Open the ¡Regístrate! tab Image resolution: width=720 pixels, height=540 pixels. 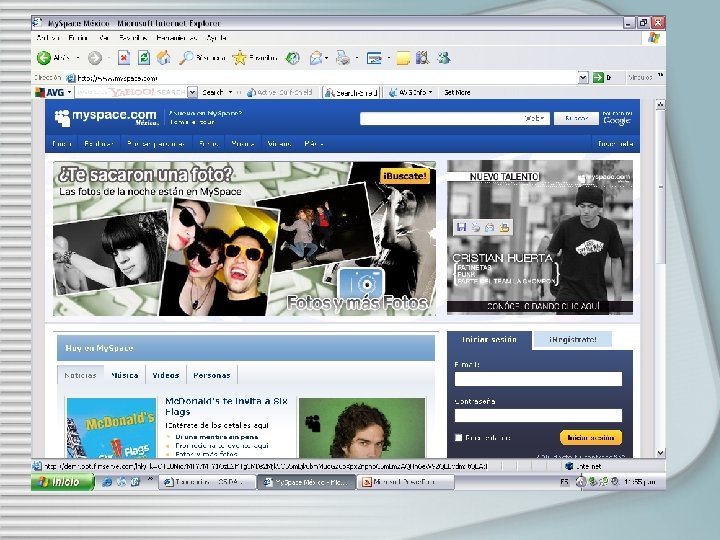(x=573, y=339)
